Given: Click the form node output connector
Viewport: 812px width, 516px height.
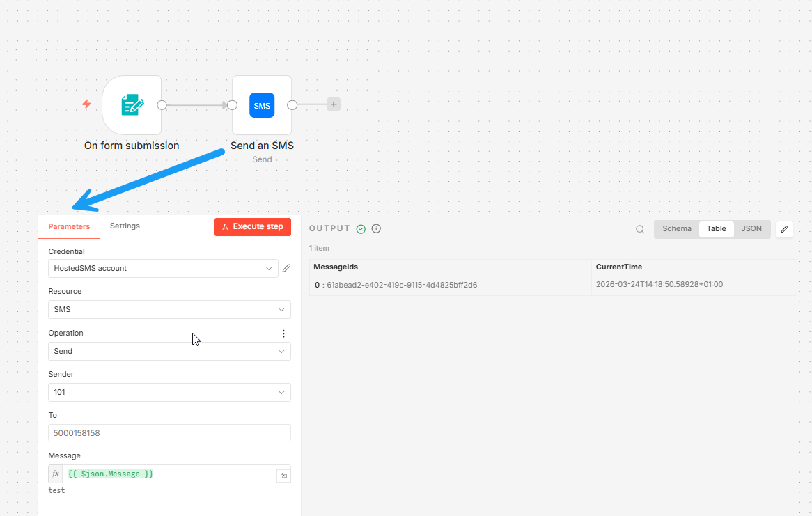Looking at the screenshot, I should [162, 105].
